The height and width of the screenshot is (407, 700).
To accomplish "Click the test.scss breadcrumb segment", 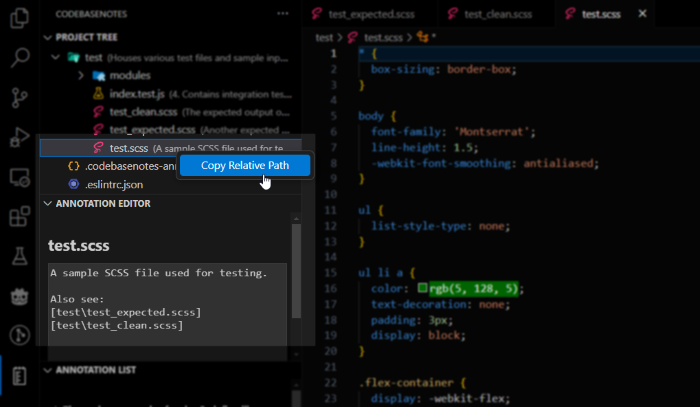I will (383, 37).
